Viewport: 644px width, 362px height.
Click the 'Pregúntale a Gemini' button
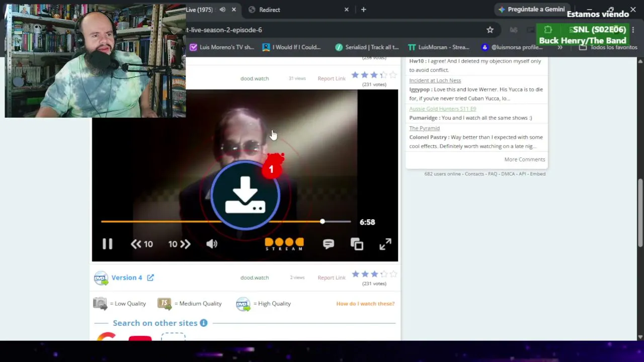click(x=531, y=10)
